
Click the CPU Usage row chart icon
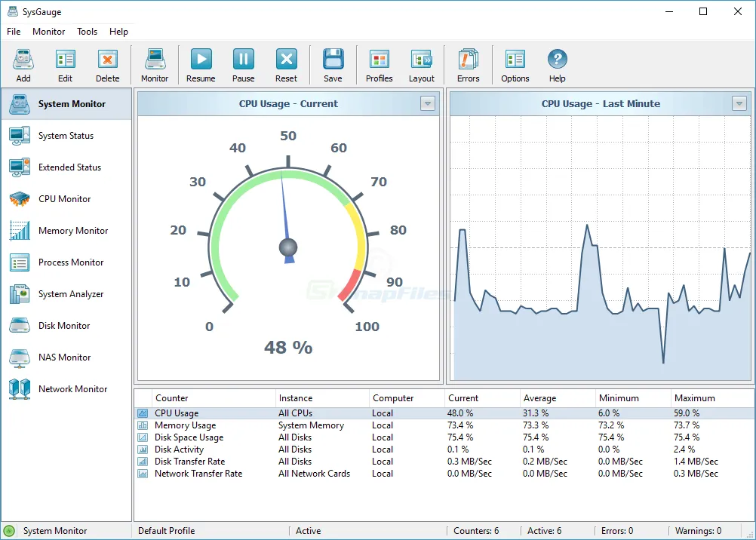[x=143, y=413]
